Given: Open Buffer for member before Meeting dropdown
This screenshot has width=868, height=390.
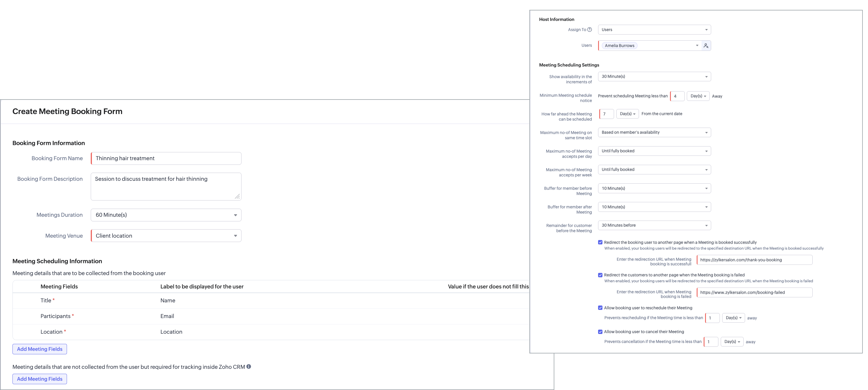Looking at the screenshot, I should point(654,188).
